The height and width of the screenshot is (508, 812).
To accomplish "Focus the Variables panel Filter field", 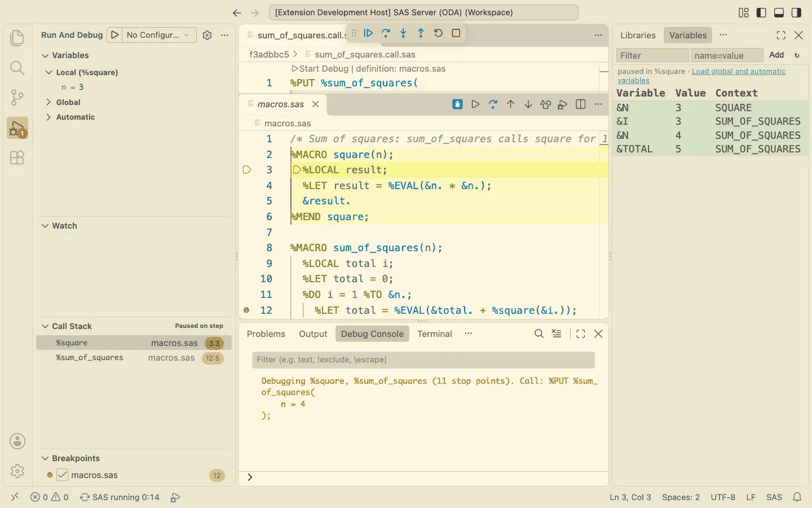I will click(652, 55).
